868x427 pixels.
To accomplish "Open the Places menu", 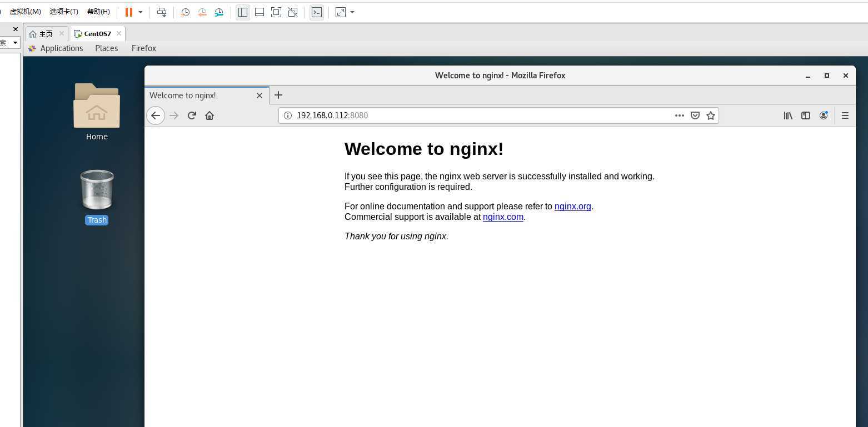I will 107,48.
